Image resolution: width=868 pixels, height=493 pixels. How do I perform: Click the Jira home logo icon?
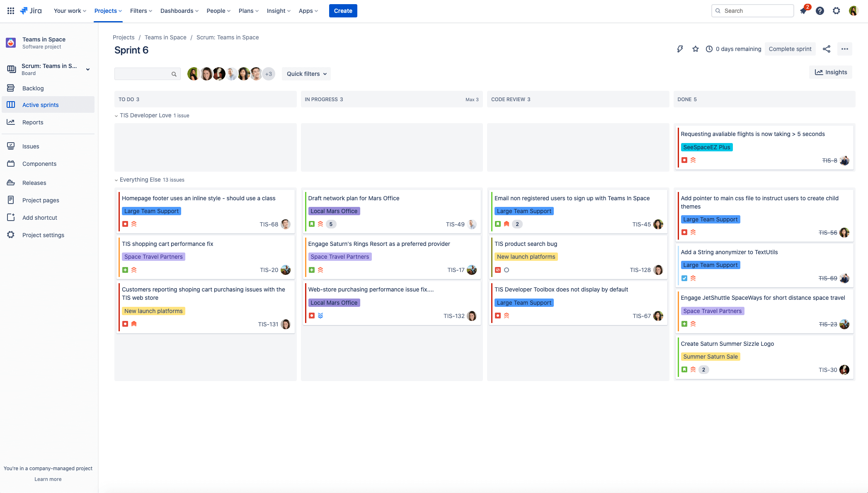(24, 11)
